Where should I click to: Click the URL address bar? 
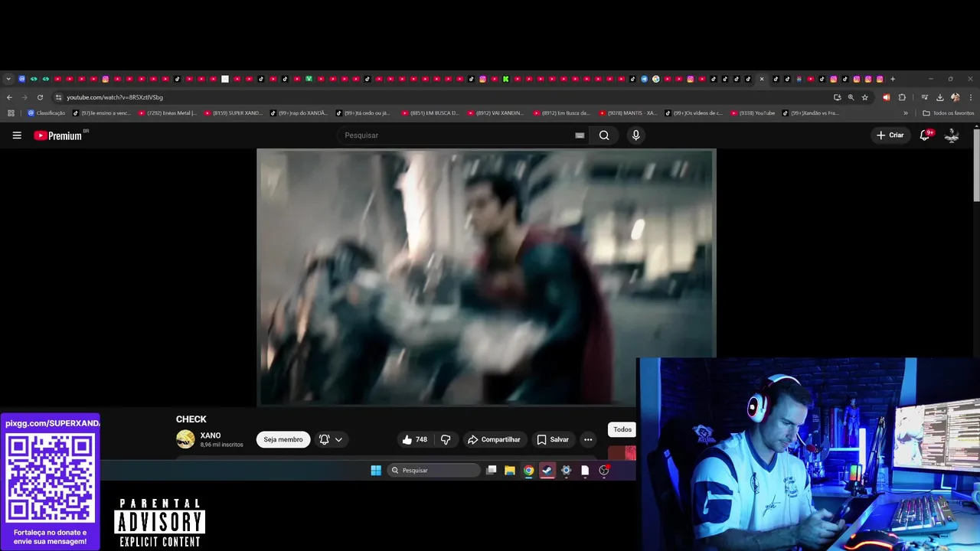coord(444,97)
